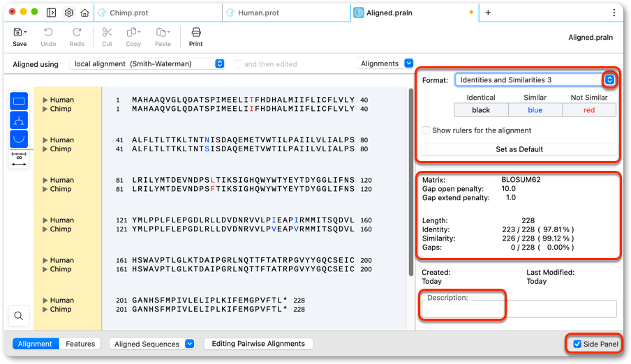Click the BLOSUM62 matrix value
This screenshot has width=631, height=364.
(x=521, y=180)
